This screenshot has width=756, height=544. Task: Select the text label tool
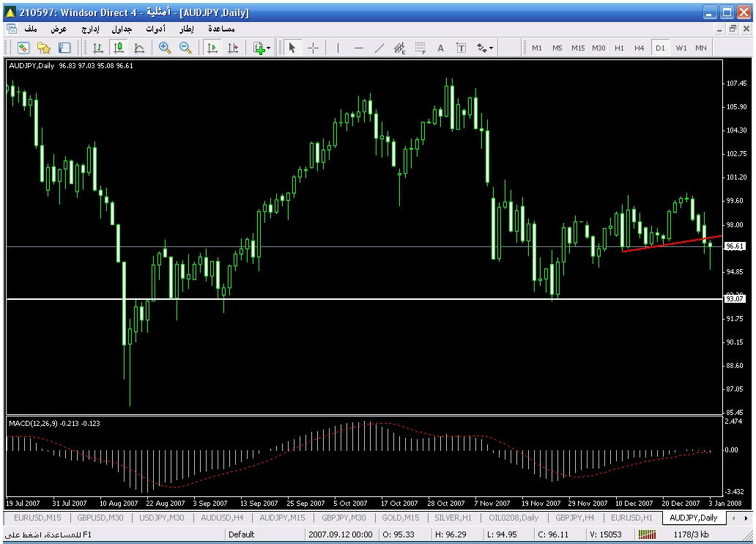(440, 48)
